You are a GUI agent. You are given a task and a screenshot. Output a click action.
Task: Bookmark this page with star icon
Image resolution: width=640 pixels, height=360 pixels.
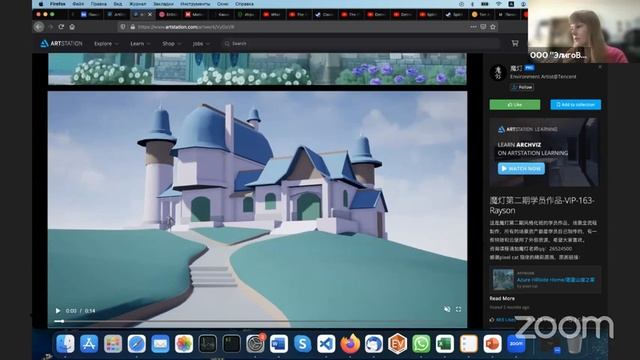(x=493, y=27)
